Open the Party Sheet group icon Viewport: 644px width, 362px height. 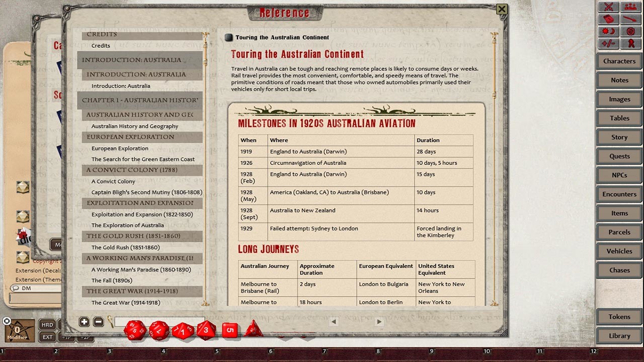[630, 7]
